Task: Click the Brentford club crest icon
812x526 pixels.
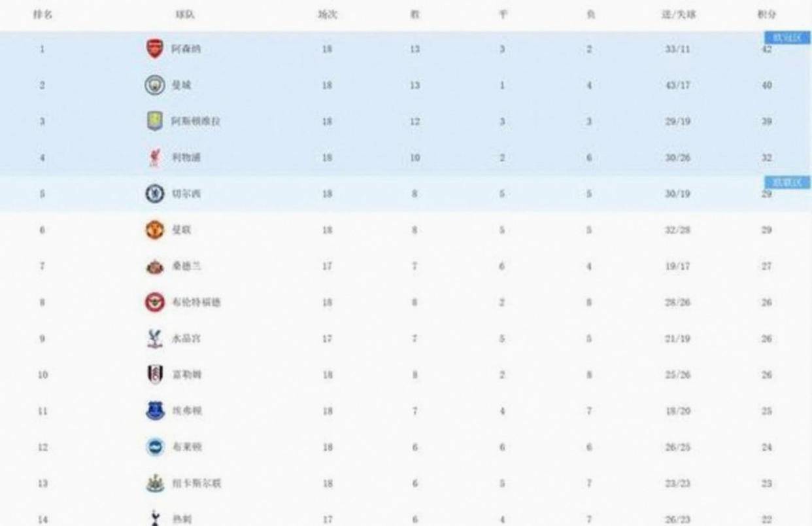Action: tap(154, 302)
